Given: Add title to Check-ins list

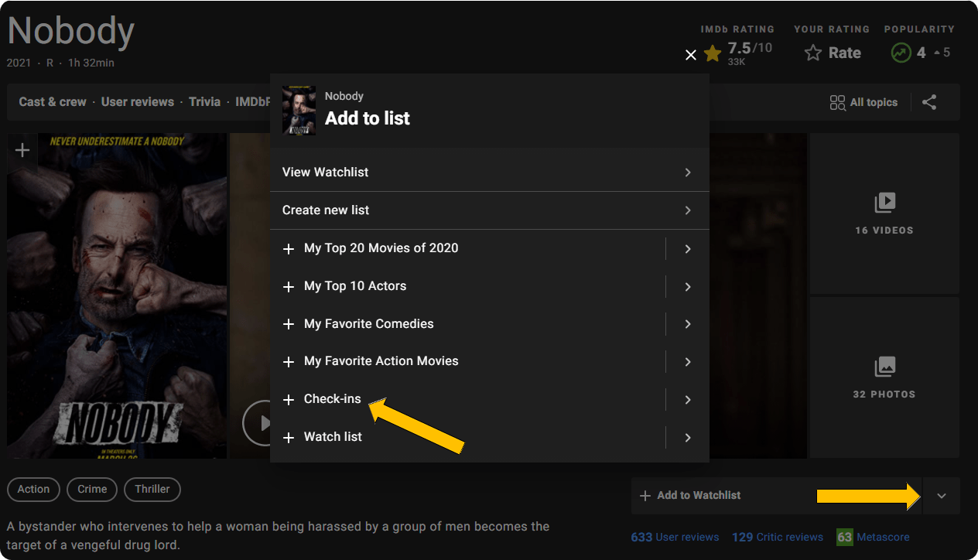Looking at the screenshot, I should click(x=289, y=400).
